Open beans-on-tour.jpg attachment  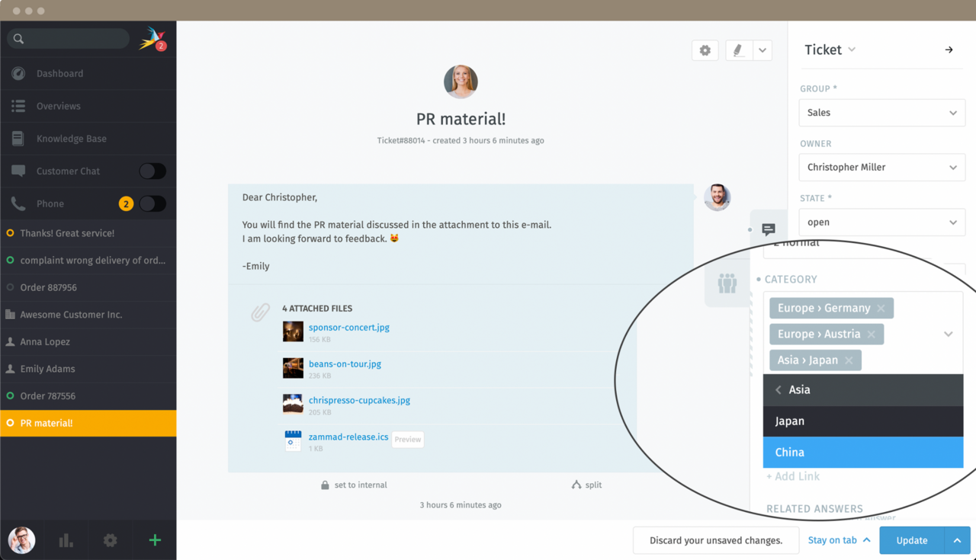[x=345, y=364]
